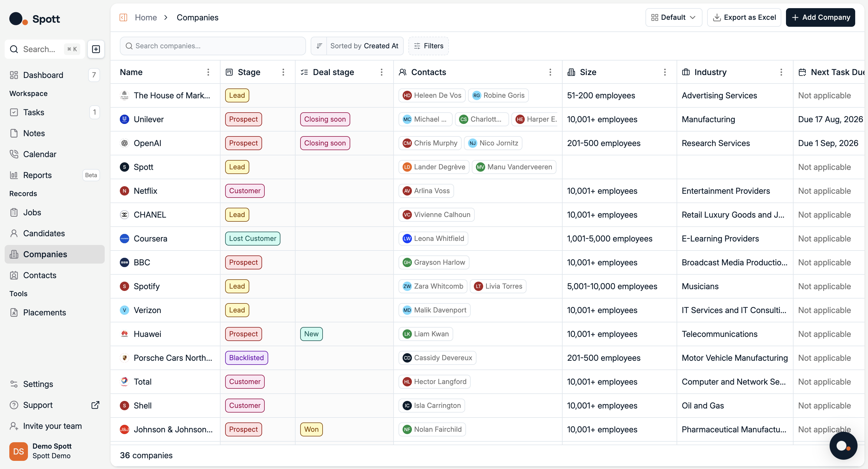
Task: Open the Industry column options menu
Action: (x=781, y=72)
